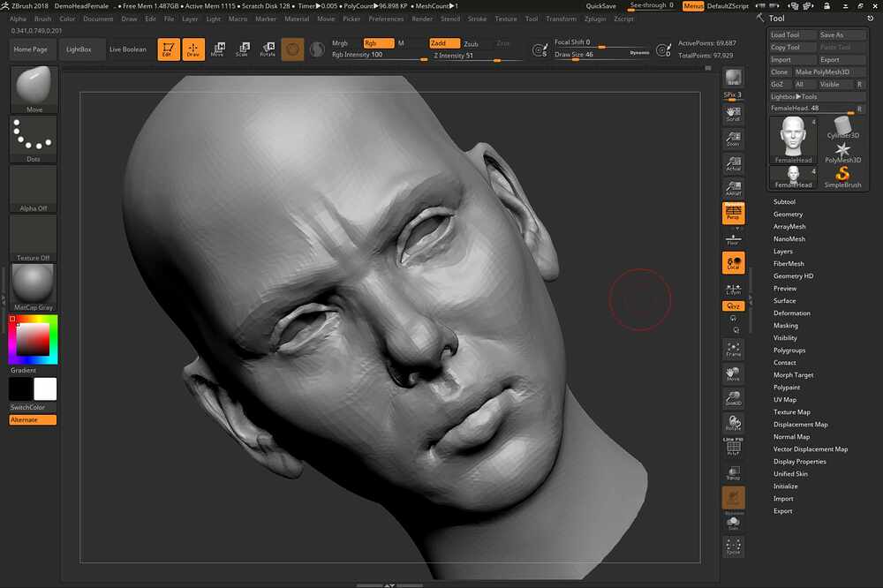883x588 pixels.
Task: Open the Transform menu
Action: [x=562, y=19]
